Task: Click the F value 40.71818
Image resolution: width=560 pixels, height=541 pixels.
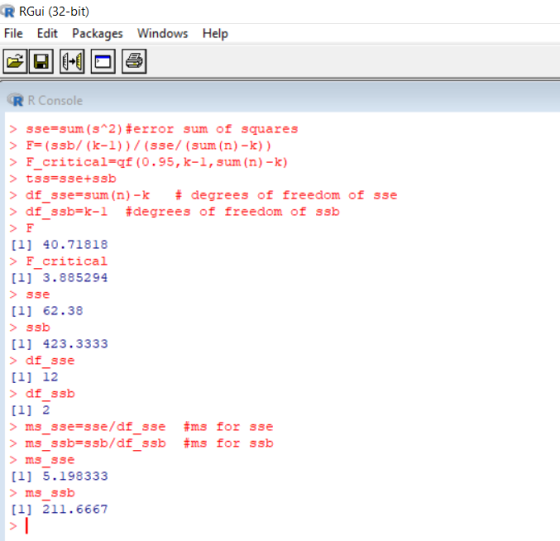Action: point(75,245)
